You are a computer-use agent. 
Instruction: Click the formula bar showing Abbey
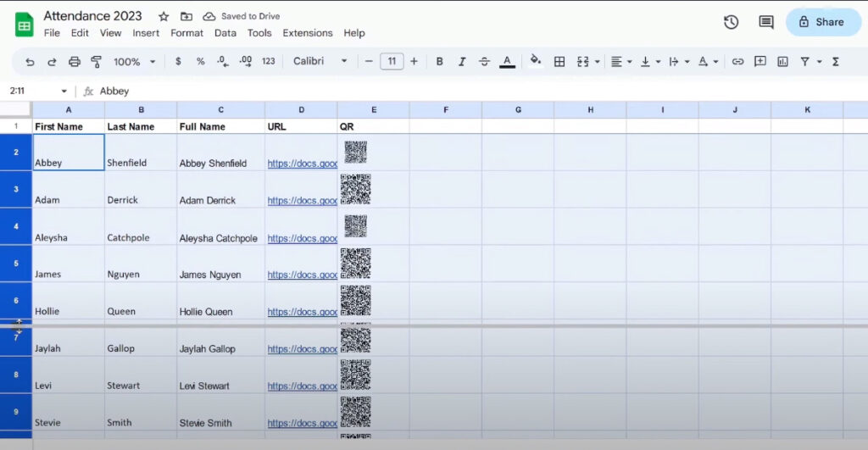pos(476,92)
